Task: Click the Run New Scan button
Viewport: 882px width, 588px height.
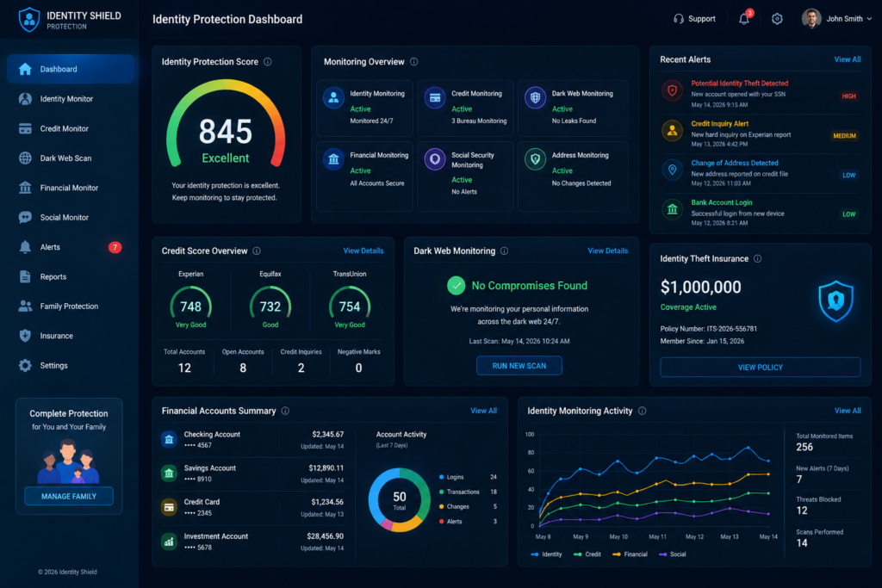Action: click(519, 366)
